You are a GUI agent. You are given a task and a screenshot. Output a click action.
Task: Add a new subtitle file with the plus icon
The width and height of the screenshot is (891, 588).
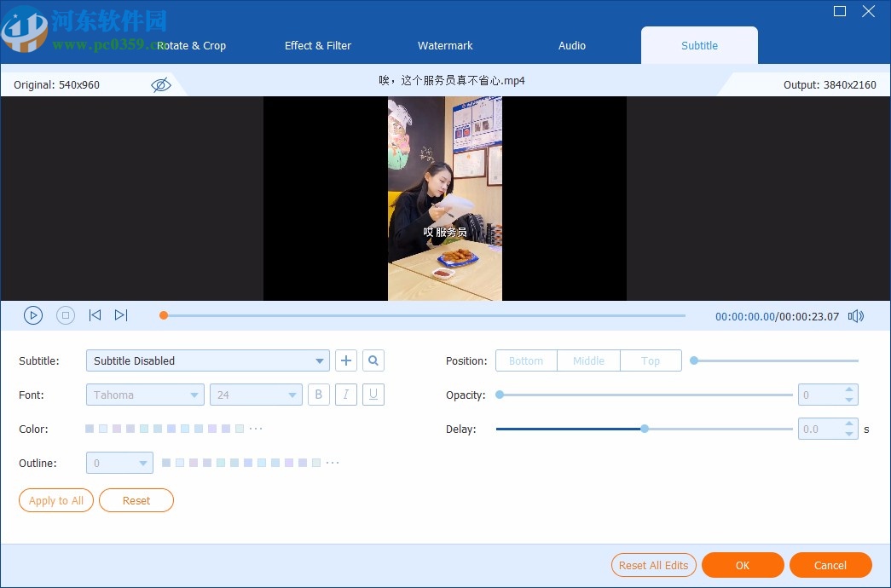pos(346,360)
